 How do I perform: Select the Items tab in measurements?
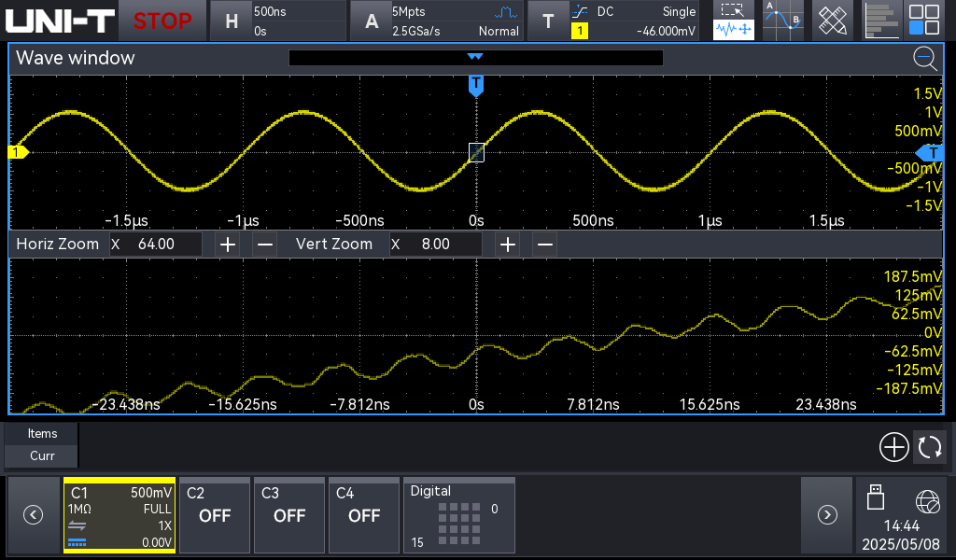point(42,434)
